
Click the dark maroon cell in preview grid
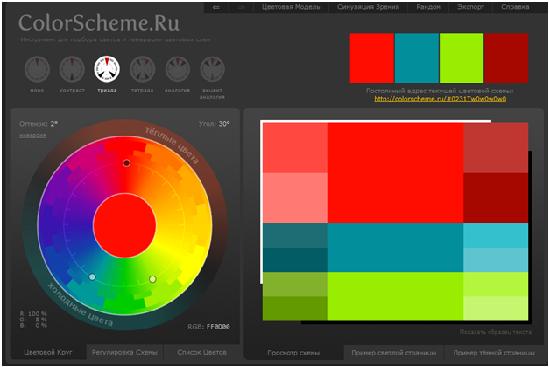[x=495, y=198]
